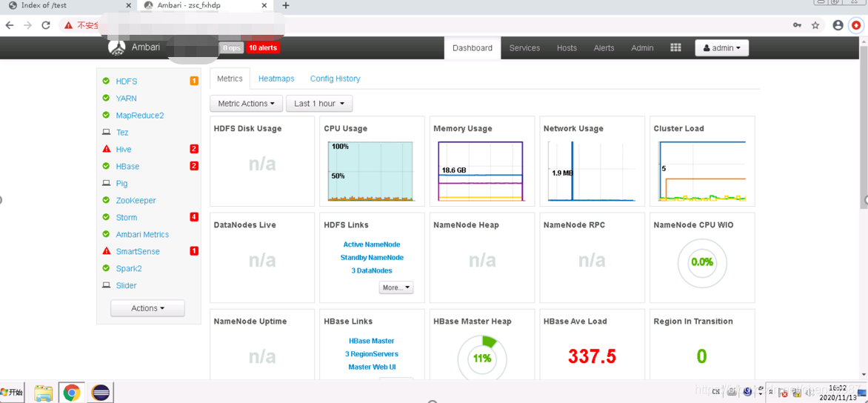
Task: Click the red browser update icon
Action: pyautogui.click(x=856, y=25)
